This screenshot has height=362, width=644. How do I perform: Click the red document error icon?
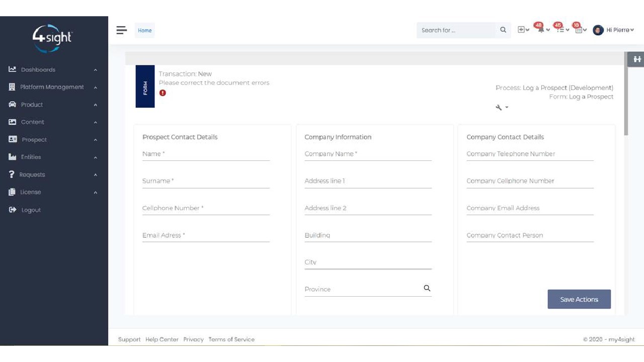pos(163,93)
